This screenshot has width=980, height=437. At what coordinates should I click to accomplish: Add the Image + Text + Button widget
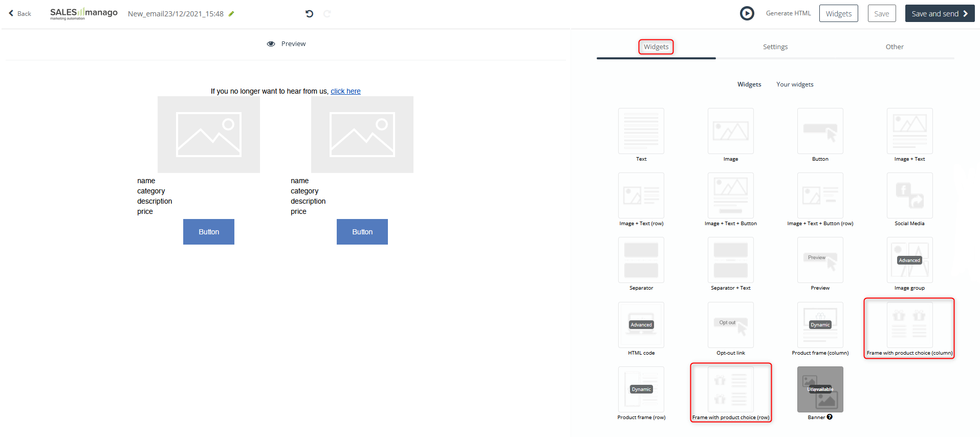pyautogui.click(x=731, y=195)
